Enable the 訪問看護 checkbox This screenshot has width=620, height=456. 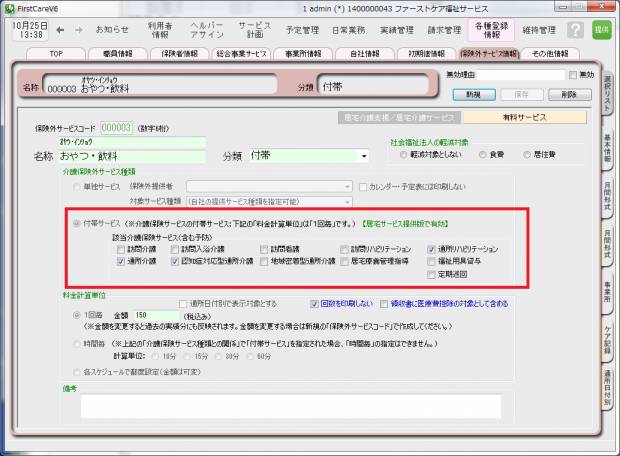[264, 248]
